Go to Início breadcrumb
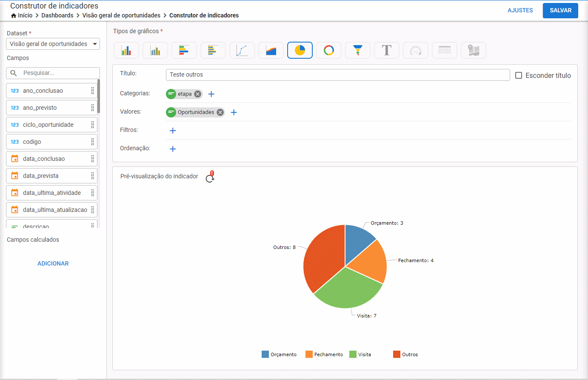Screen dimensions: 588x380 (25, 15)
